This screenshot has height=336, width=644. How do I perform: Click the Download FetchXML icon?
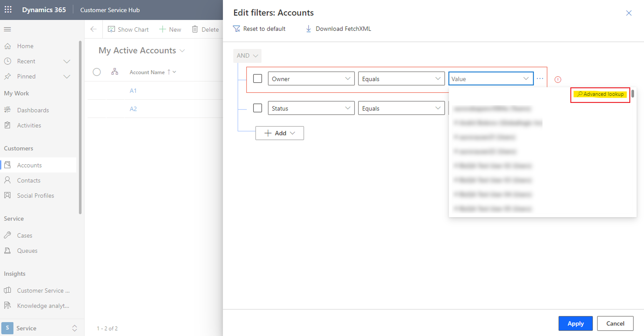pos(308,29)
